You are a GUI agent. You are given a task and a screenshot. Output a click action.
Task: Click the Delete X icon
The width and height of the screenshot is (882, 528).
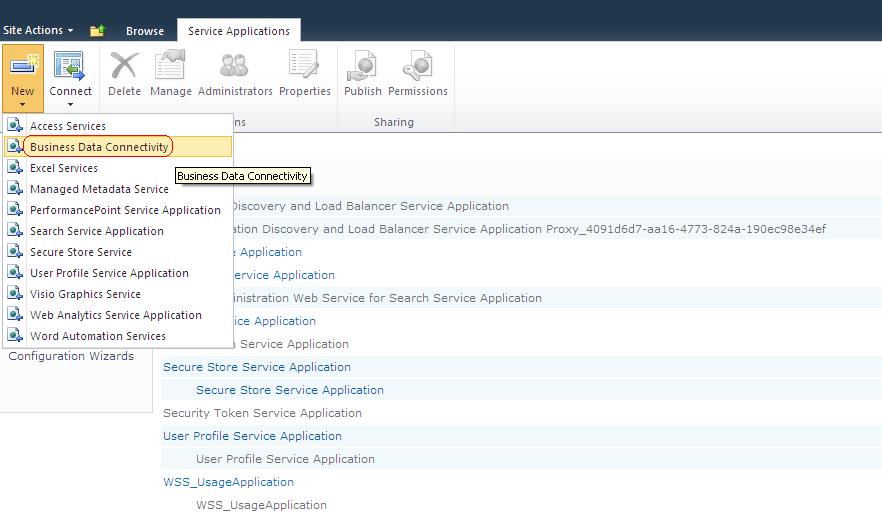[124, 65]
